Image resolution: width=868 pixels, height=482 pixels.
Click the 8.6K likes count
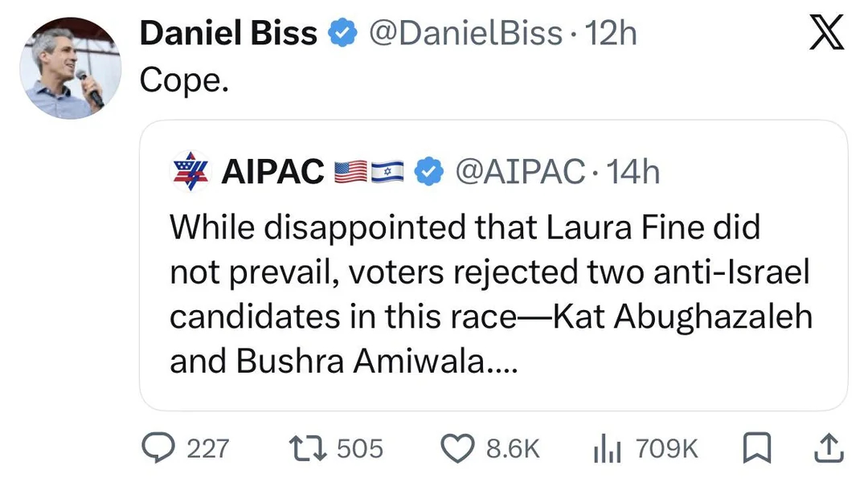point(513,448)
